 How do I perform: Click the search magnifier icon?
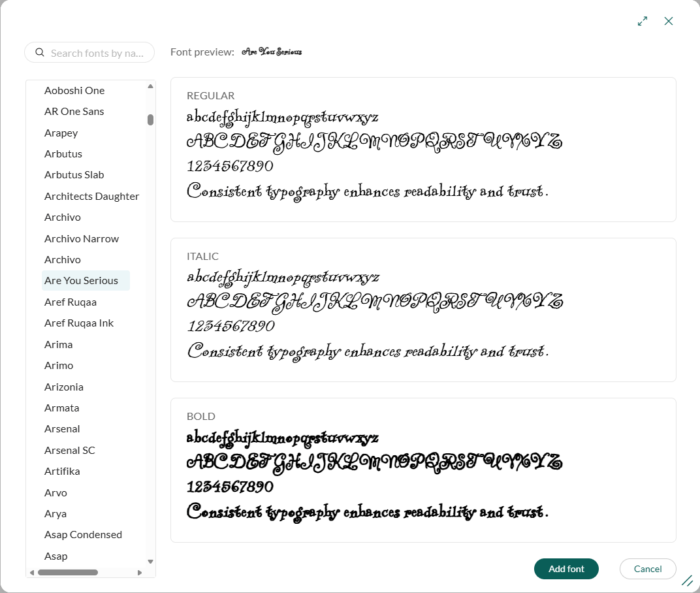tap(40, 52)
